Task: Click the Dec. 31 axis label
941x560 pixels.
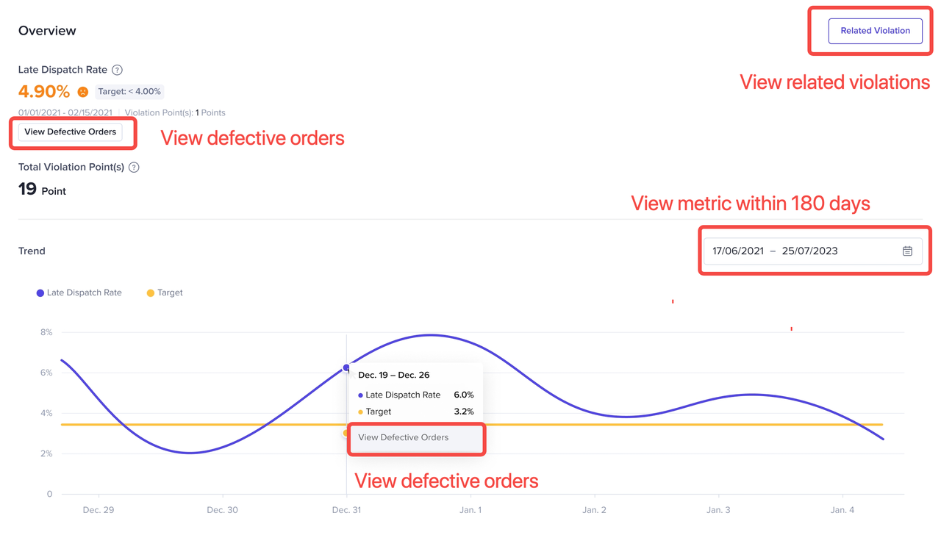Action: [346, 510]
